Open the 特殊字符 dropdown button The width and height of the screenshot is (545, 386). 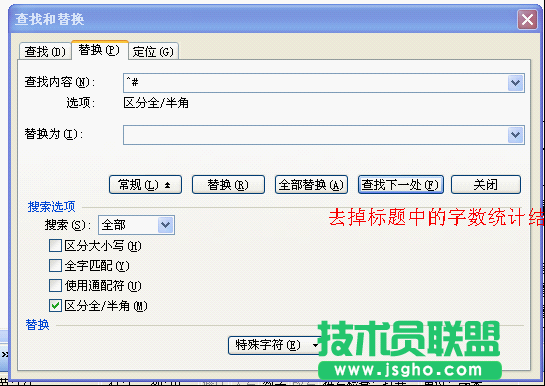tap(275, 345)
